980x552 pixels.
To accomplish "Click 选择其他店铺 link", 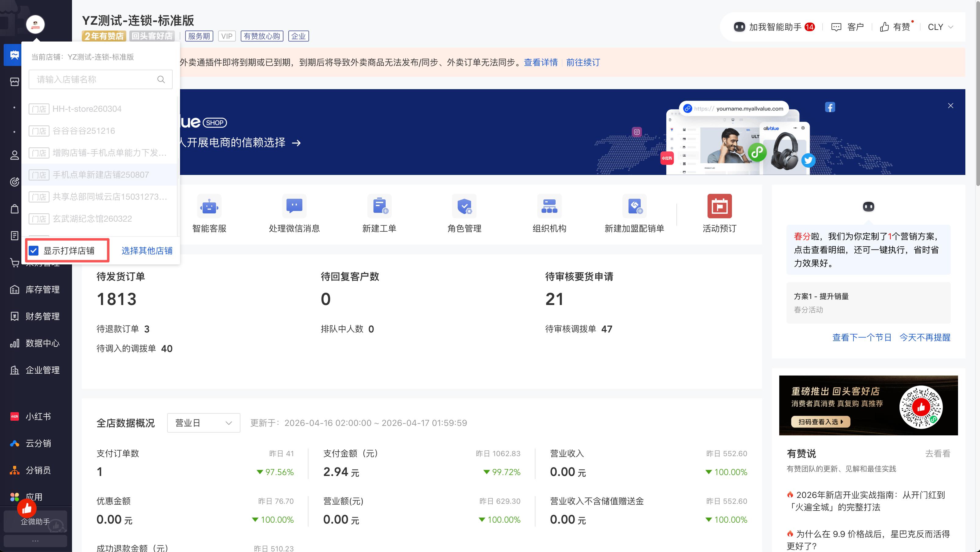I will [x=147, y=250].
